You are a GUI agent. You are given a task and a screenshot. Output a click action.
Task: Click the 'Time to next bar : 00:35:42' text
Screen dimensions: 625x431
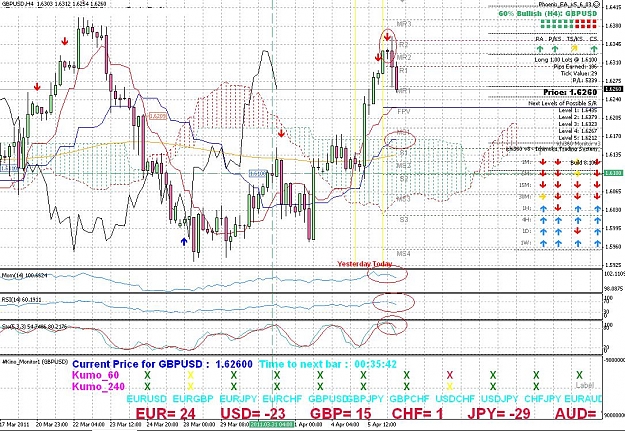[x=328, y=364]
